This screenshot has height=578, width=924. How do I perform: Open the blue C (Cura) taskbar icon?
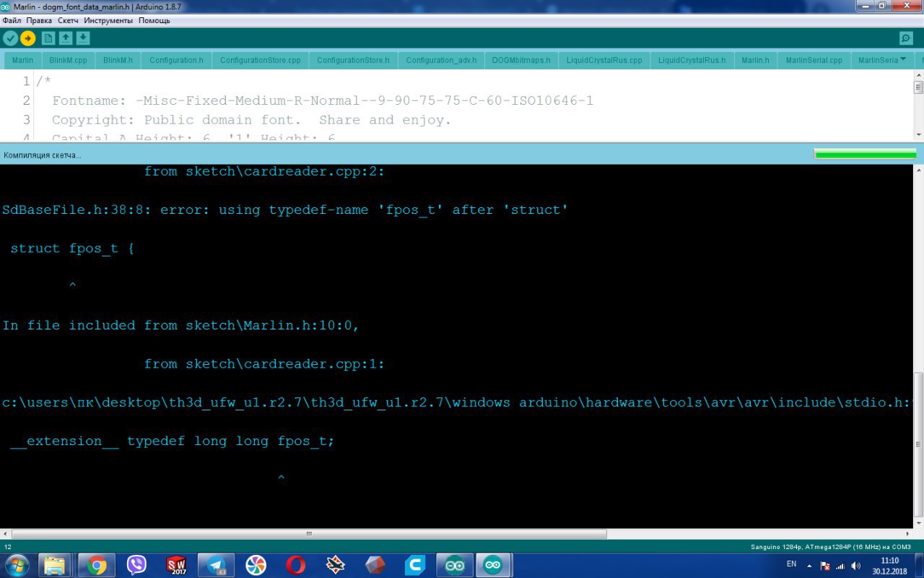[x=414, y=565]
